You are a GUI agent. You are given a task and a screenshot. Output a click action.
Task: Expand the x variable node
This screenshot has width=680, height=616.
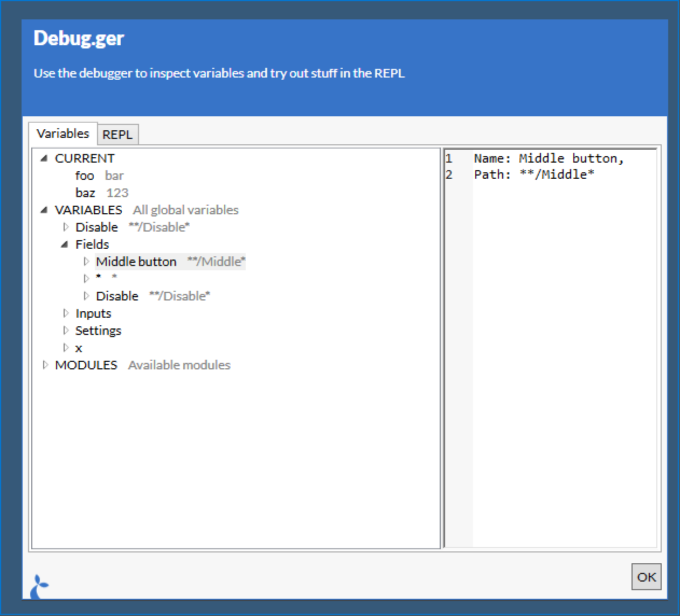[66, 348]
